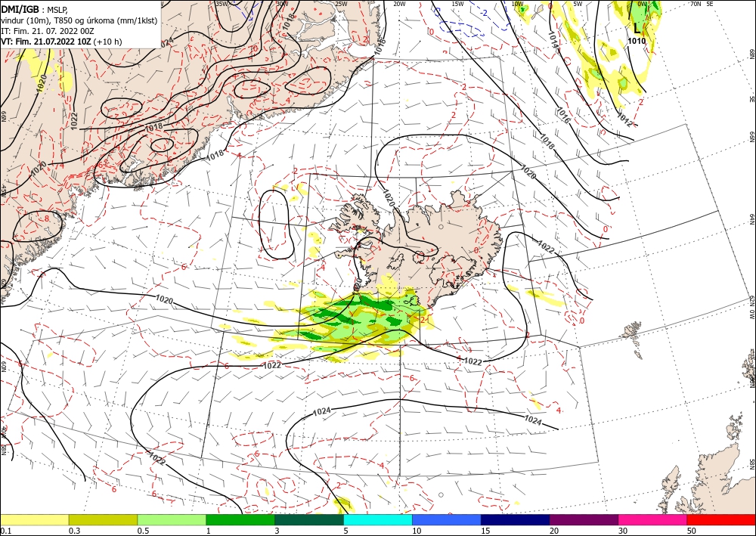Screen dimensions: 756x536
Task: Click the legend value '30'
Action: [623, 531]
